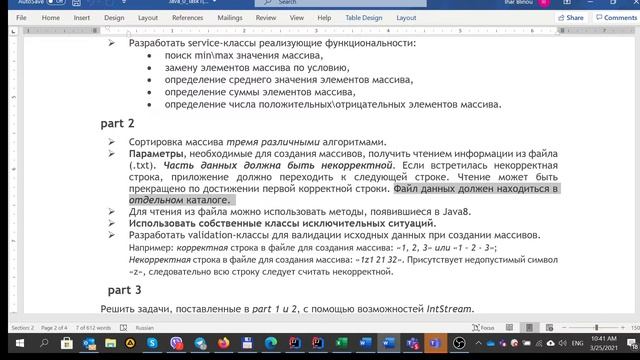Click line 'поиск min\max значения массива'
The height and width of the screenshot is (360, 640).
[x=244, y=56]
